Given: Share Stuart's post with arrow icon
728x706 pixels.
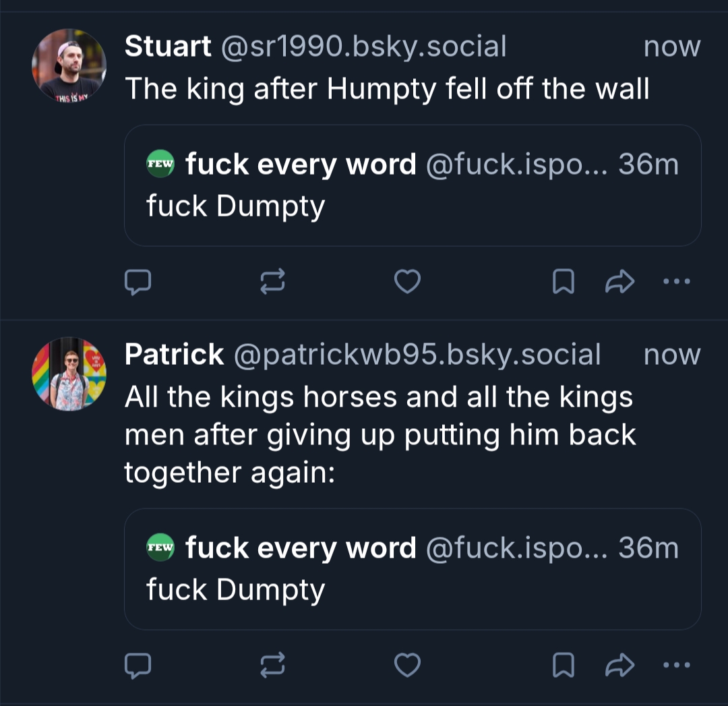Looking at the screenshot, I should click(x=619, y=282).
